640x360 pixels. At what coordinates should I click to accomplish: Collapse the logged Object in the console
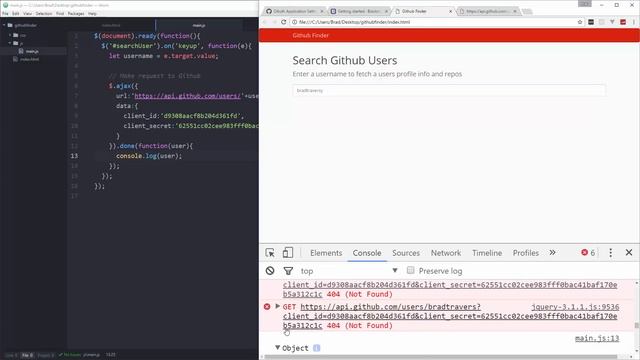pos(278,348)
